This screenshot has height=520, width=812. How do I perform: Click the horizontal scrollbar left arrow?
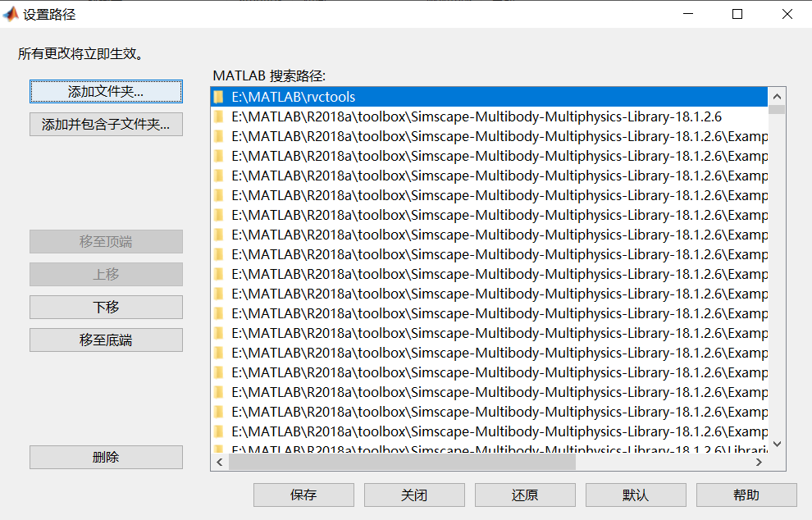point(220,462)
